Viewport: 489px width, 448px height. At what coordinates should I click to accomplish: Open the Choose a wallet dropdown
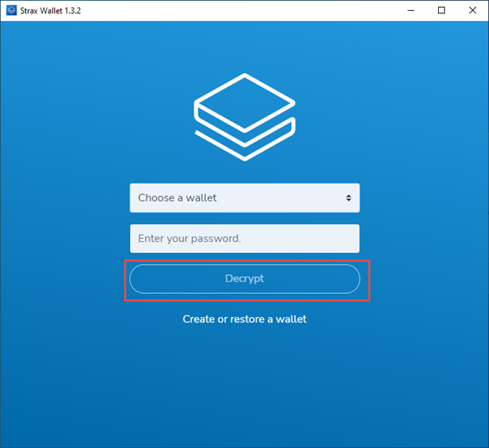click(x=244, y=198)
